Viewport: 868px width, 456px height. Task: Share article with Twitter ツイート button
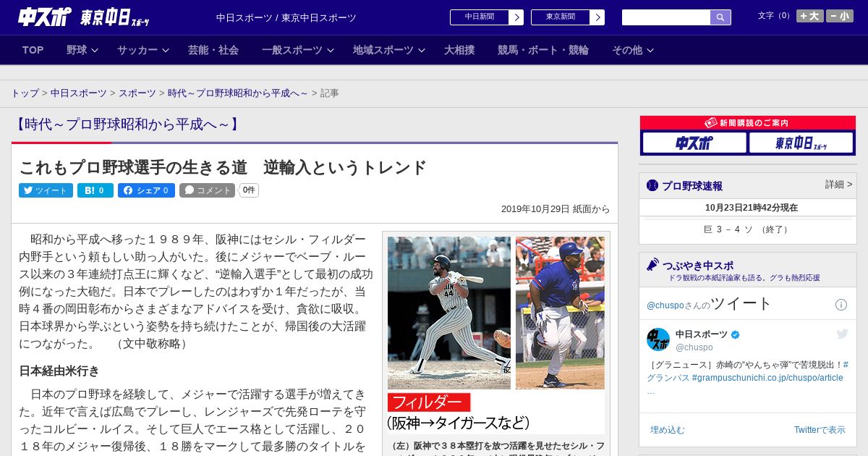46,190
